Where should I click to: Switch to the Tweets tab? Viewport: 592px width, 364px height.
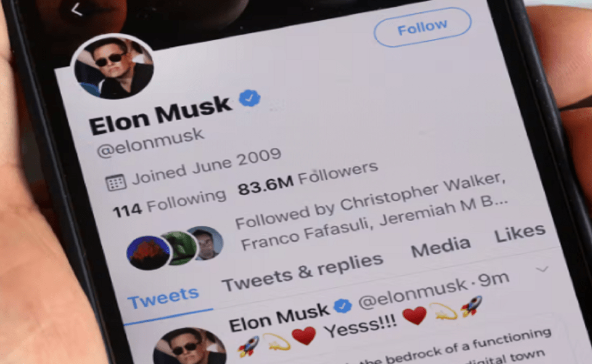pyautogui.click(x=163, y=297)
